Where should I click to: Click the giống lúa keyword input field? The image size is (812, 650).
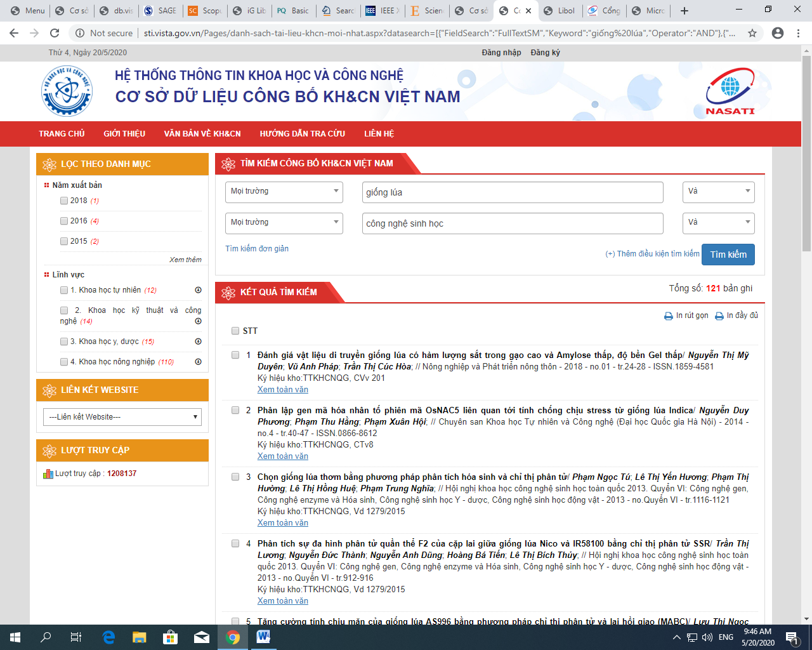click(x=512, y=192)
